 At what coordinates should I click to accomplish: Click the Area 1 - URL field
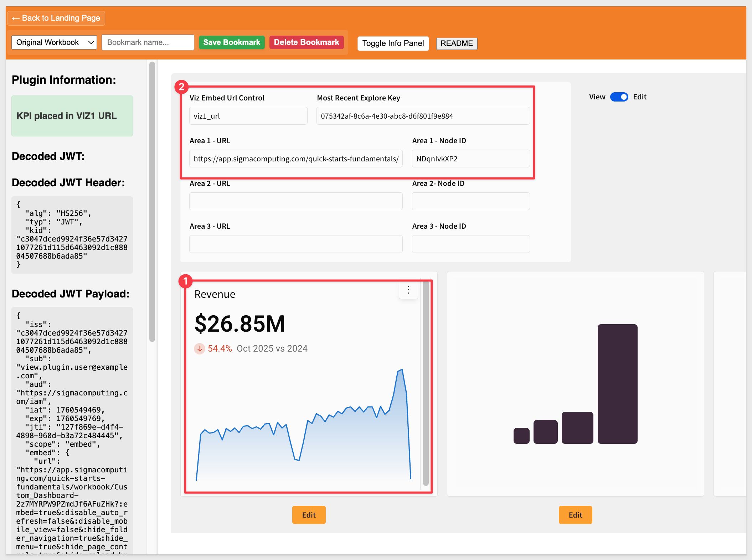[296, 159]
